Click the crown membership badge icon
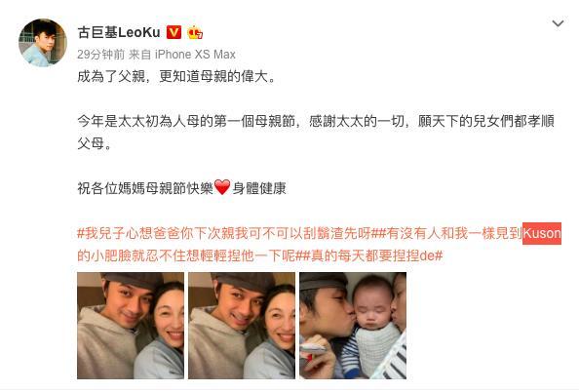 [x=195, y=32]
